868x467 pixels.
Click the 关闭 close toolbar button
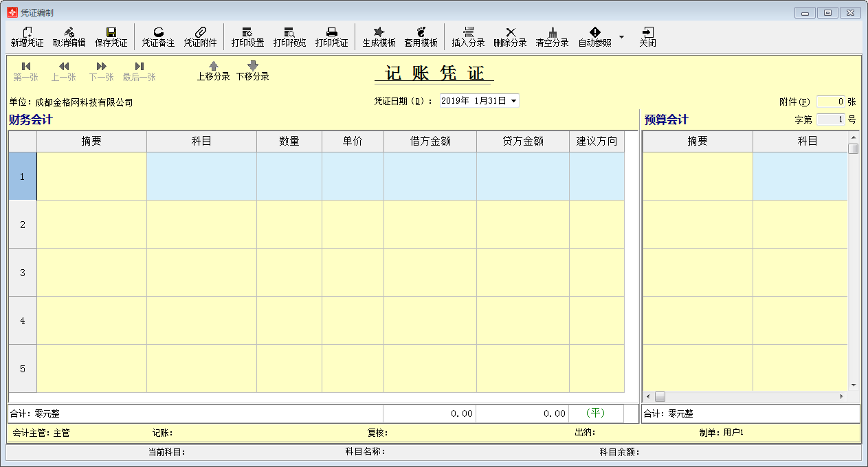click(x=647, y=32)
